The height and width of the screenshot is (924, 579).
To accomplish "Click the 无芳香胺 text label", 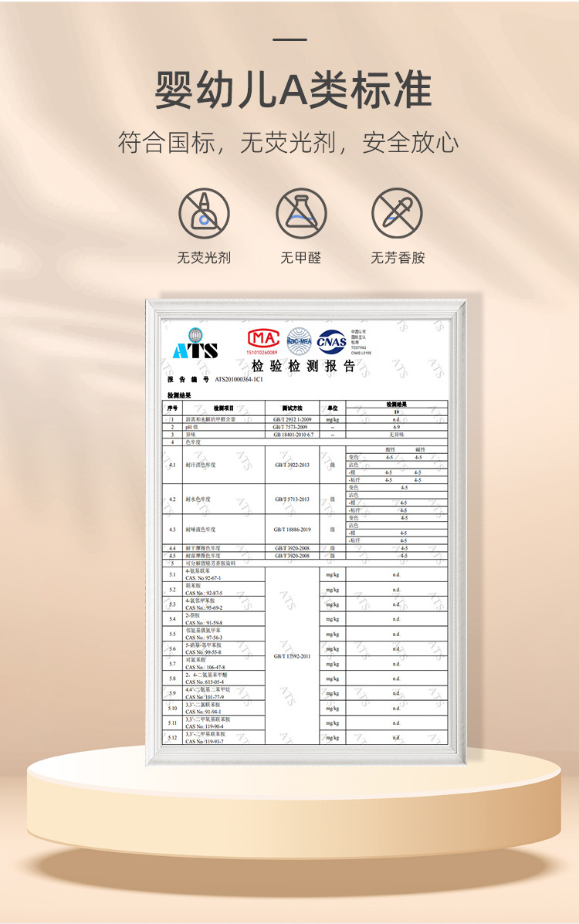I will pyautogui.click(x=398, y=258).
